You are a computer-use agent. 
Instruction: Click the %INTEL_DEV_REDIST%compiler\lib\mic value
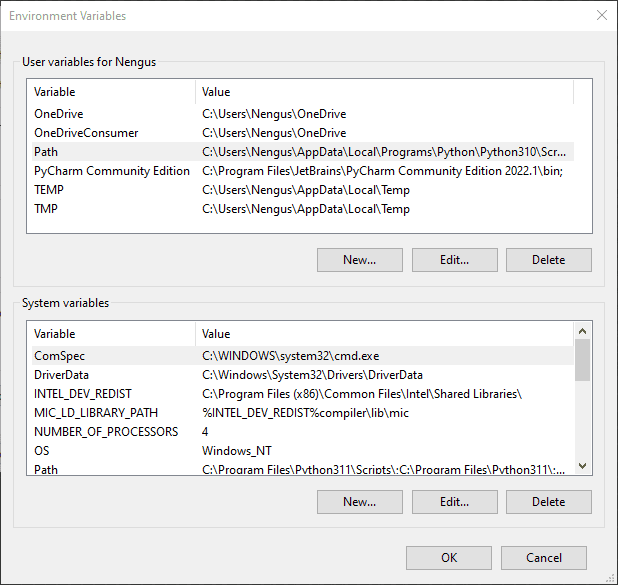click(305, 413)
